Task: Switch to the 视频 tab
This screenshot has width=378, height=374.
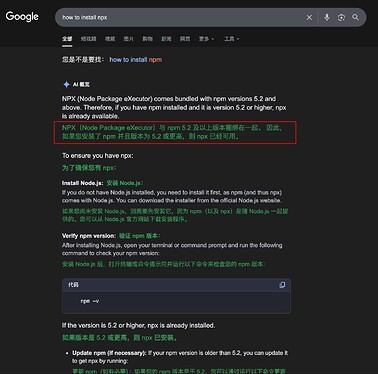Action: point(110,39)
